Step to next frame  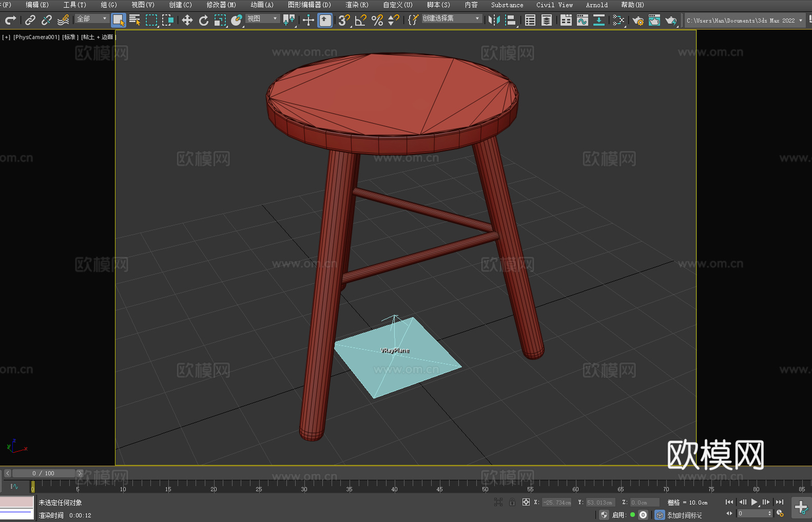coord(766,502)
